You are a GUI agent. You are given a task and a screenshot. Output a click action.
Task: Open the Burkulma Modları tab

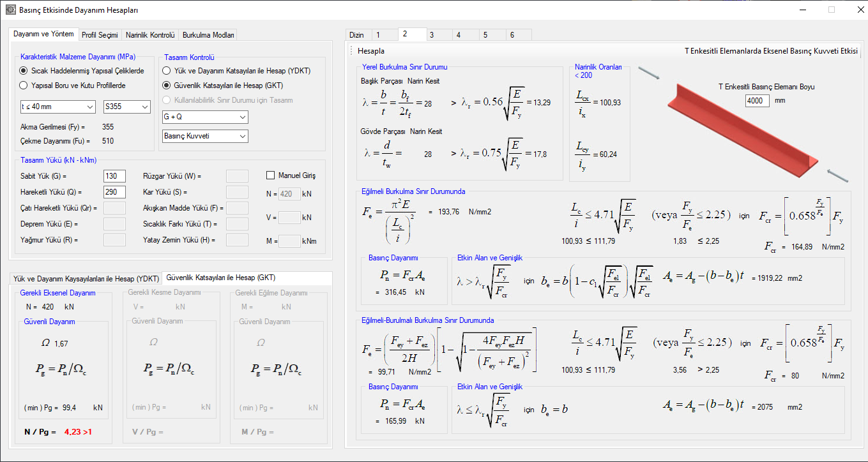tap(209, 35)
